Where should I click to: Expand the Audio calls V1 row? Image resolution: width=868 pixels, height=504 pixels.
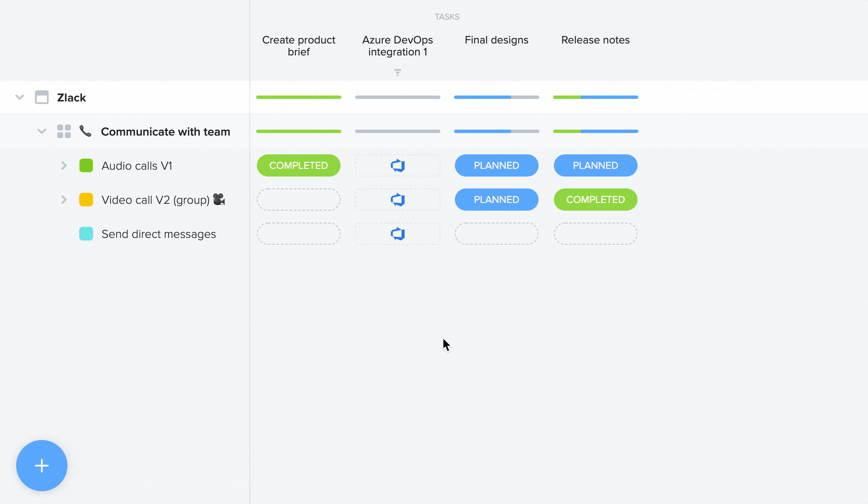tap(64, 165)
